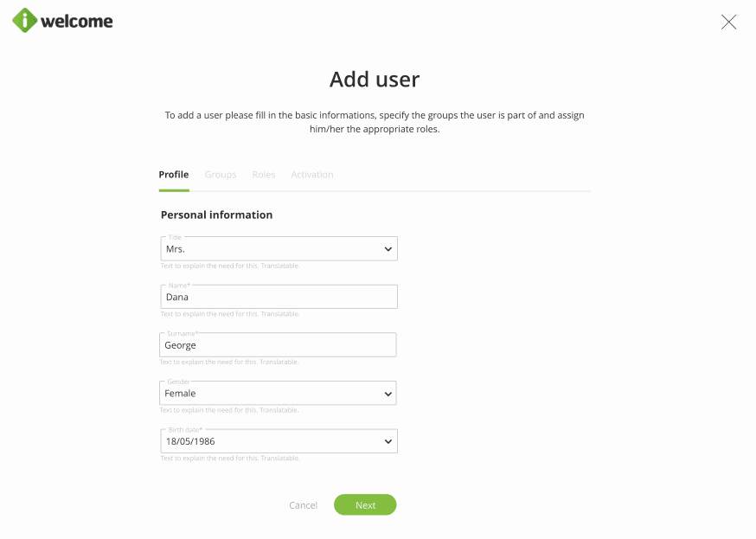Focus the Surname field containing George
The width and height of the screenshot is (756, 539).
point(279,345)
